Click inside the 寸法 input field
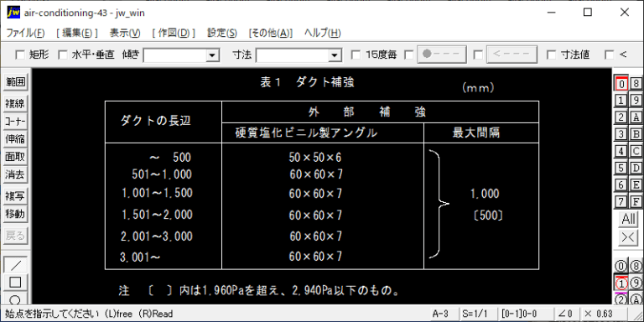 coord(293,55)
